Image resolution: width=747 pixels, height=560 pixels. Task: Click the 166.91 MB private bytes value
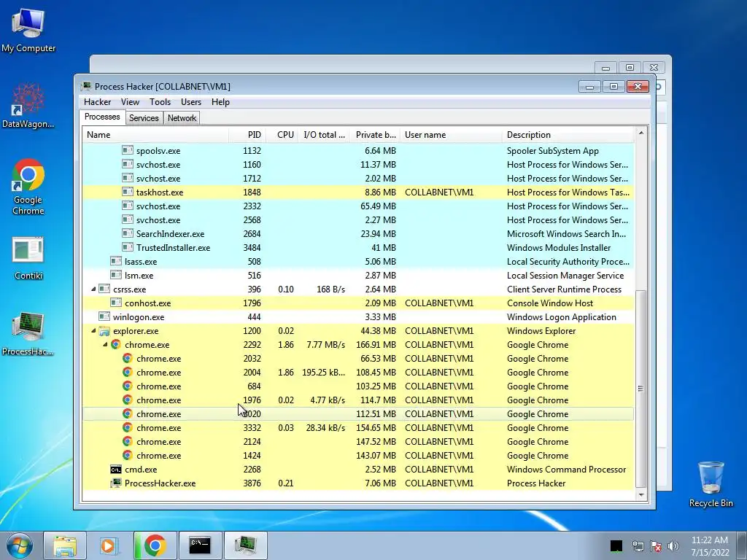376,345
